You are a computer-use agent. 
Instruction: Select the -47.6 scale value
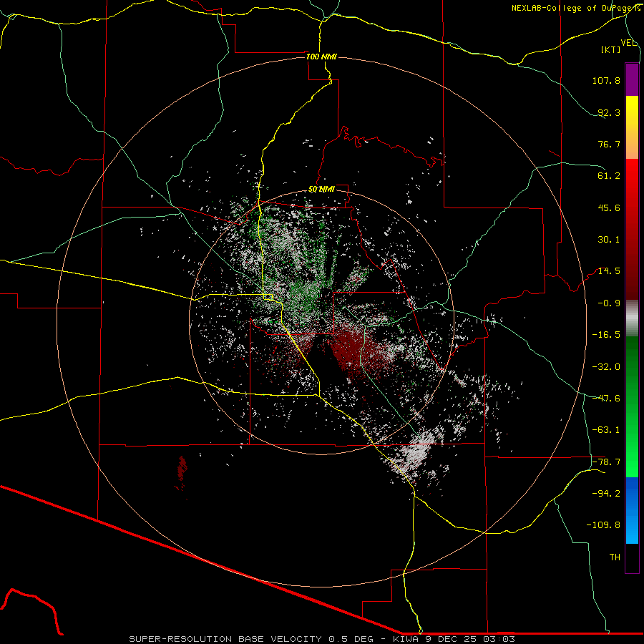point(606,399)
